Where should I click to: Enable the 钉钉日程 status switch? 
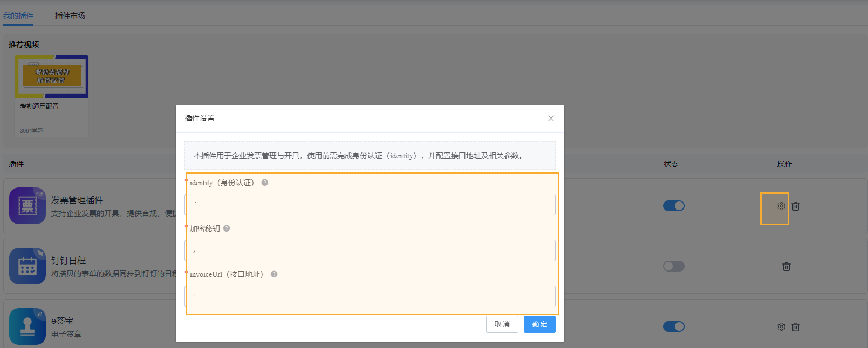pos(674,266)
